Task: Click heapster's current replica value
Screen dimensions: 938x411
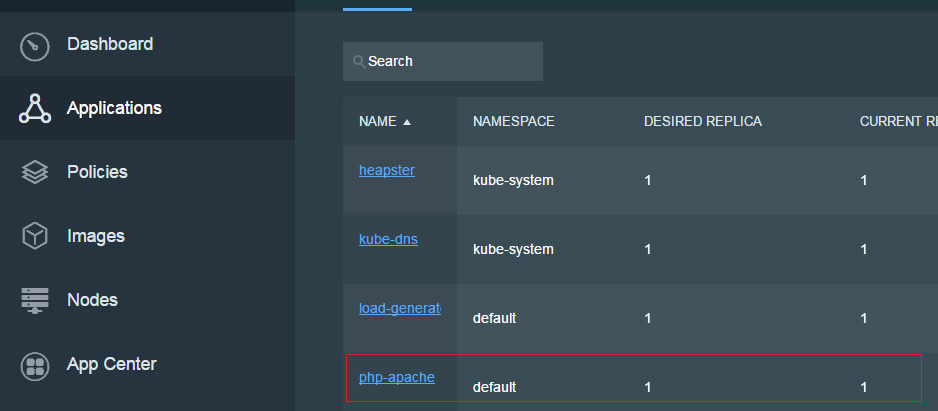Action: [x=864, y=180]
